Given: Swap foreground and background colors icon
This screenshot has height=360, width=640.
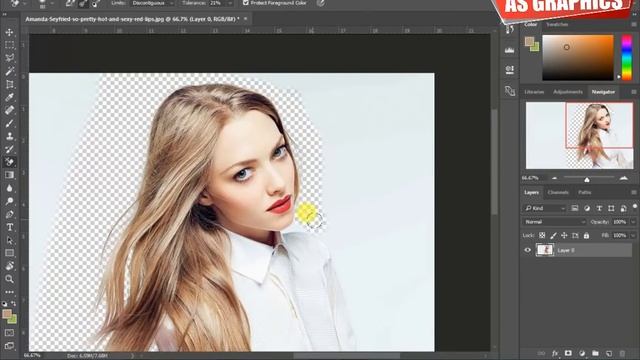Looking at the screenshot, I should [x=13, y=304].
